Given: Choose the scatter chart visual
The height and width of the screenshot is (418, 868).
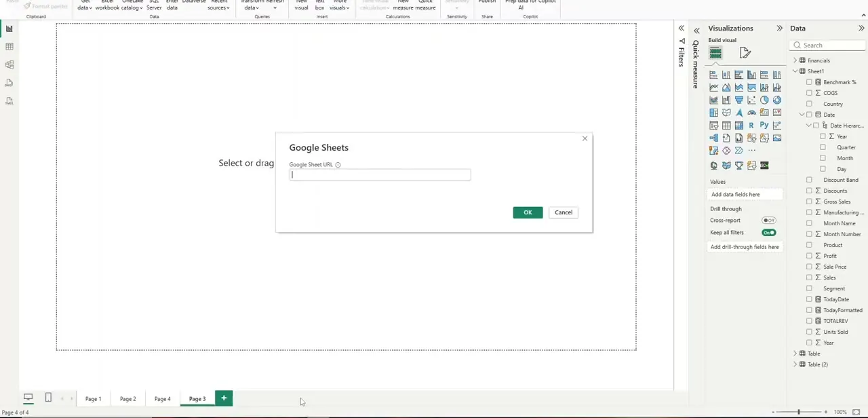Looking at the screenshot, I should click(751, 100).
